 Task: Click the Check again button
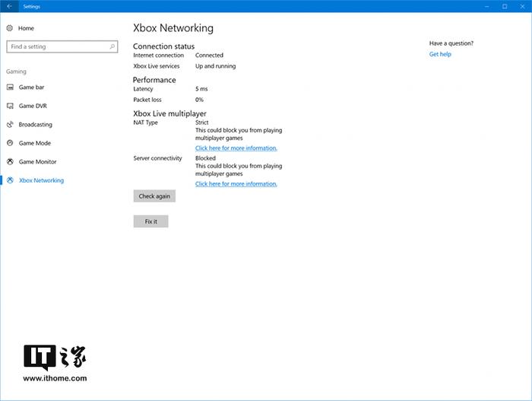click(154, 196)
